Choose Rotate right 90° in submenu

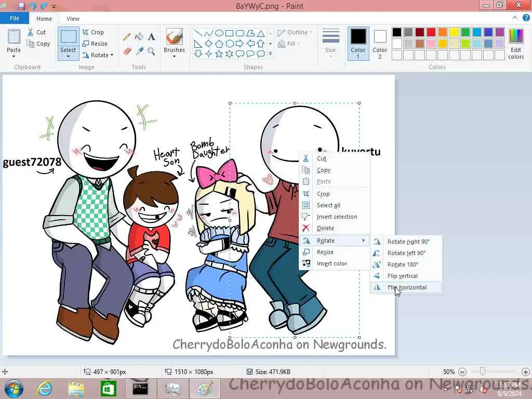click(x=406, y=242)
